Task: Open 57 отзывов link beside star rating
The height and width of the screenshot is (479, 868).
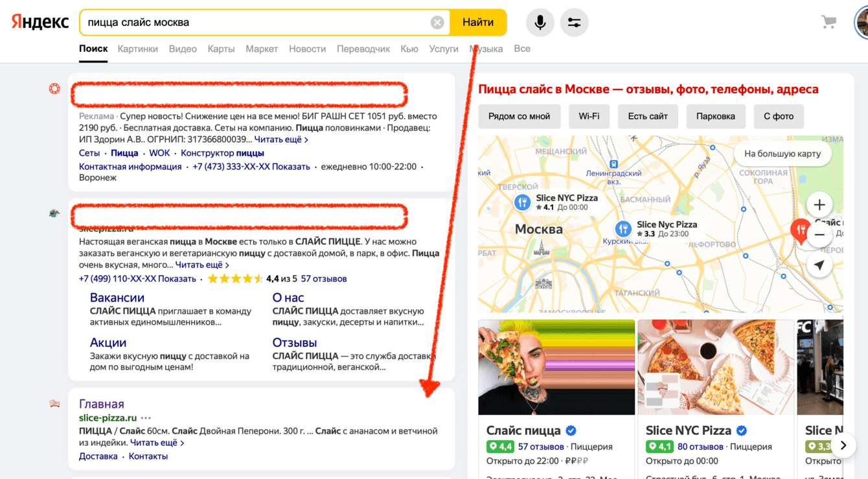Action: 324,279
